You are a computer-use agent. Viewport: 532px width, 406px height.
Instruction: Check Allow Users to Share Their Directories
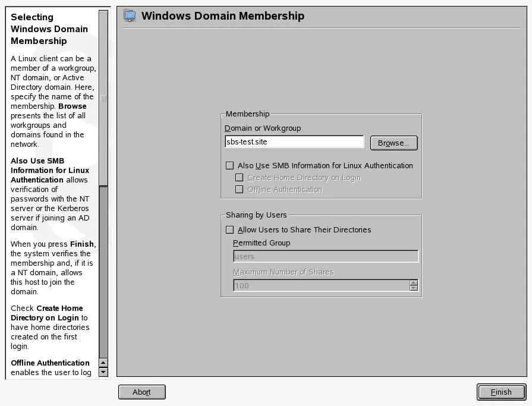(229, 229)
